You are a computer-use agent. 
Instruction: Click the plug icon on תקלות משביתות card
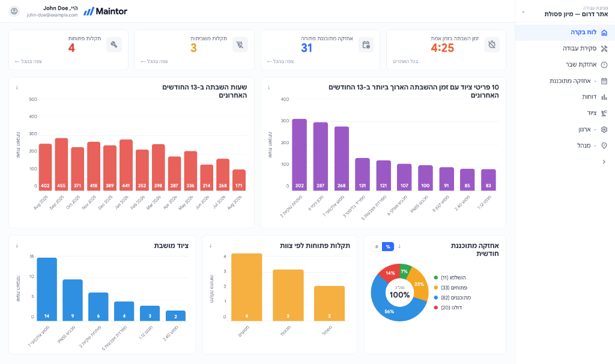pyautogui.click(x=240, y=44)
